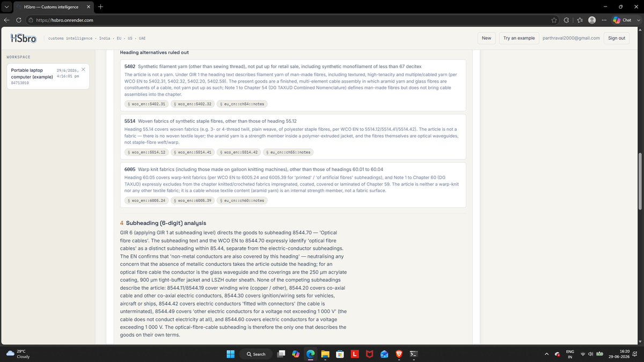Open Outlook mail from taskbar
Screen dimensions: 644x362
(x=384, y=354)
